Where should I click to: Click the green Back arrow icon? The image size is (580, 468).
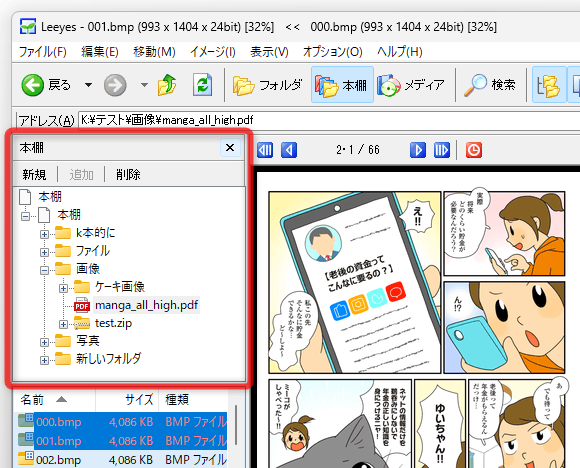33,85
